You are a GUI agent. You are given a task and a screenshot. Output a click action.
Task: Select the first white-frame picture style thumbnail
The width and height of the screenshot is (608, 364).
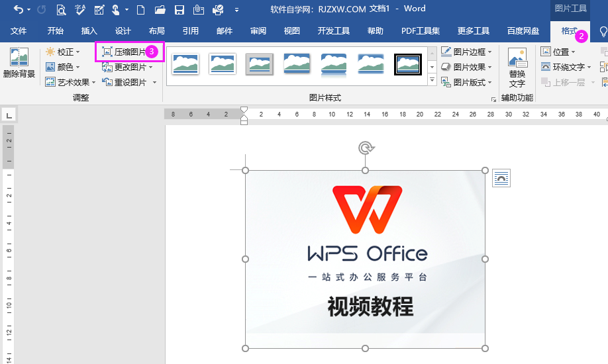185,64
